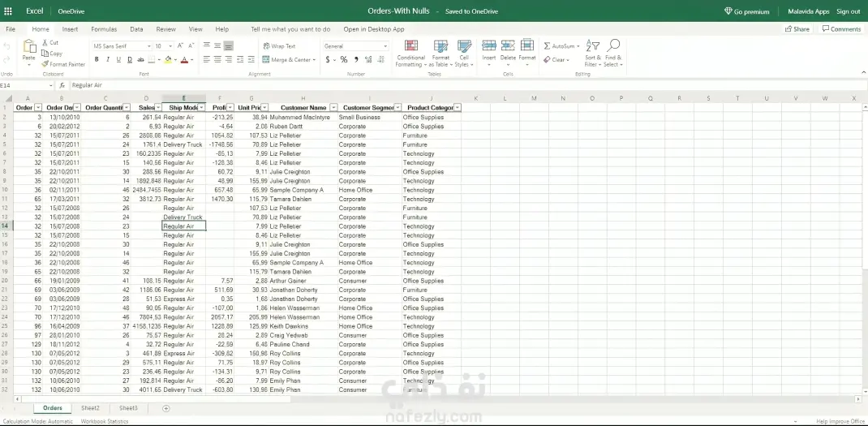Click the Undo arrow
This screenshot has height=426, width=868.
[6, 47]
